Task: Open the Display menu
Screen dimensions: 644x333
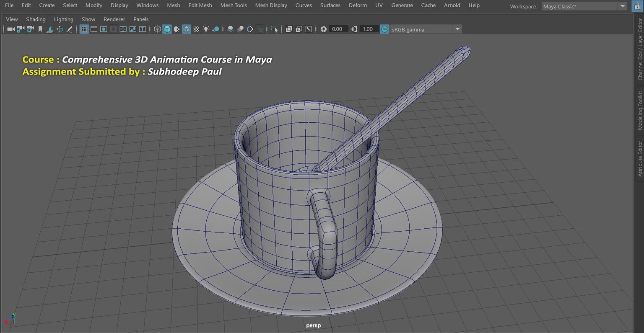Action: [x=119, y=5]
